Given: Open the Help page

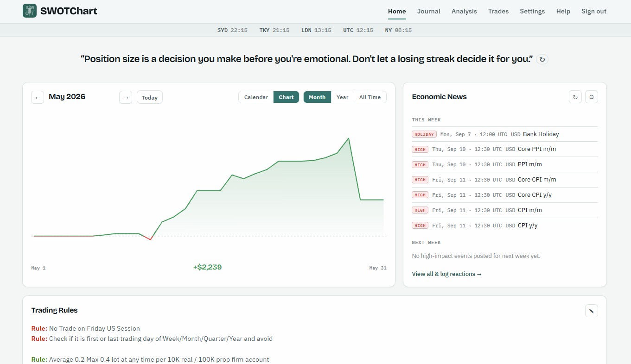Looking at the screenshot, I should 563,11.
